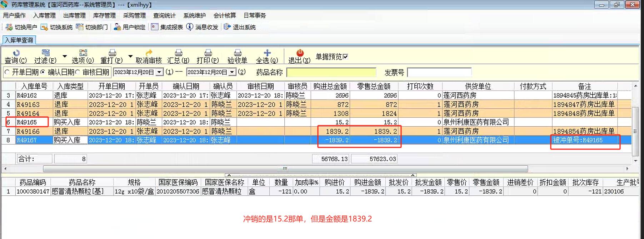The image size is (644, 239).
Task: Open 消息收发 messaging icon
Action: coord(190,27)
